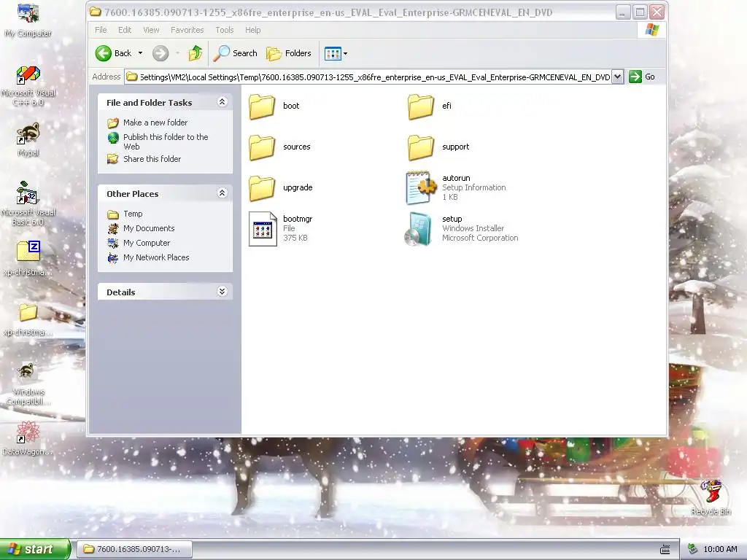
Task: Collapse the Other Places panel
Action: [x=222, y=192]
